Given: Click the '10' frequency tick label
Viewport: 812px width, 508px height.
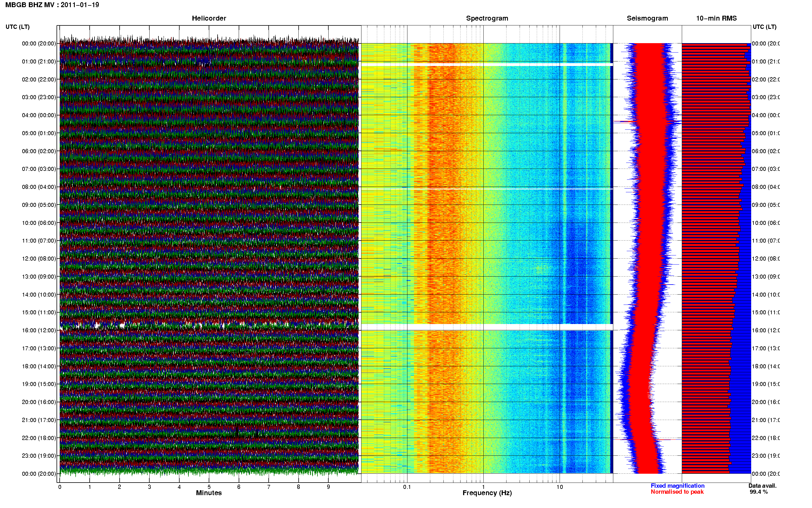Looking at the screenshot, I should 560,487.
